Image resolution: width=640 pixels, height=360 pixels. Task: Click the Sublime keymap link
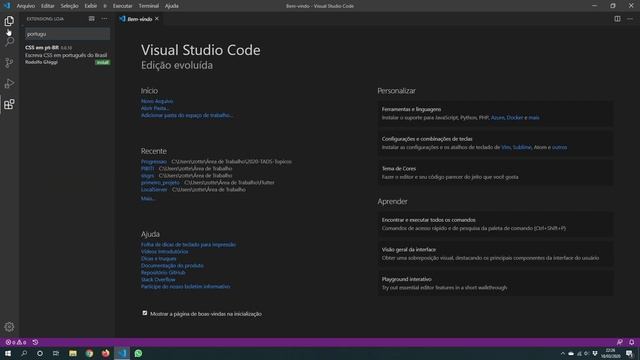tap(522, 147)
